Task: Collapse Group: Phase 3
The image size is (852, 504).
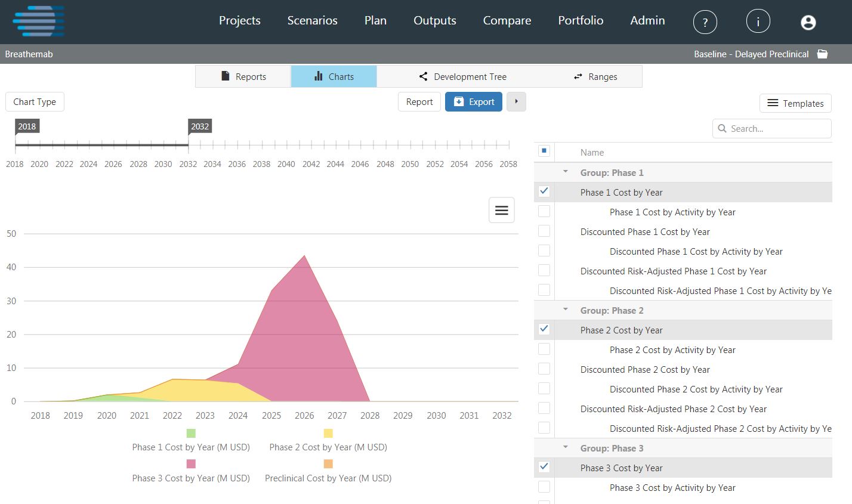Action: (x=566, y=447)
